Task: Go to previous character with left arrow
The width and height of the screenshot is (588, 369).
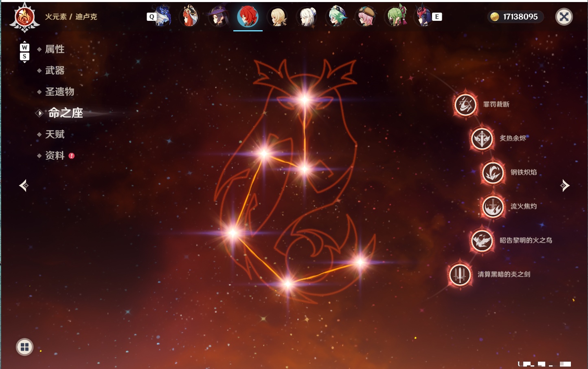Action: [24, 186]
